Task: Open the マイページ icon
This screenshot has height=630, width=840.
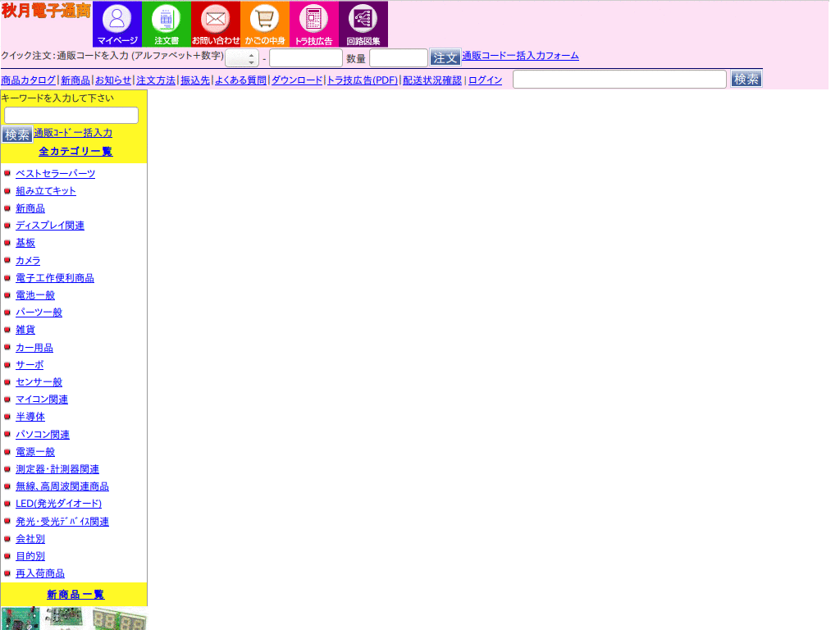Action: coord(117,24)
